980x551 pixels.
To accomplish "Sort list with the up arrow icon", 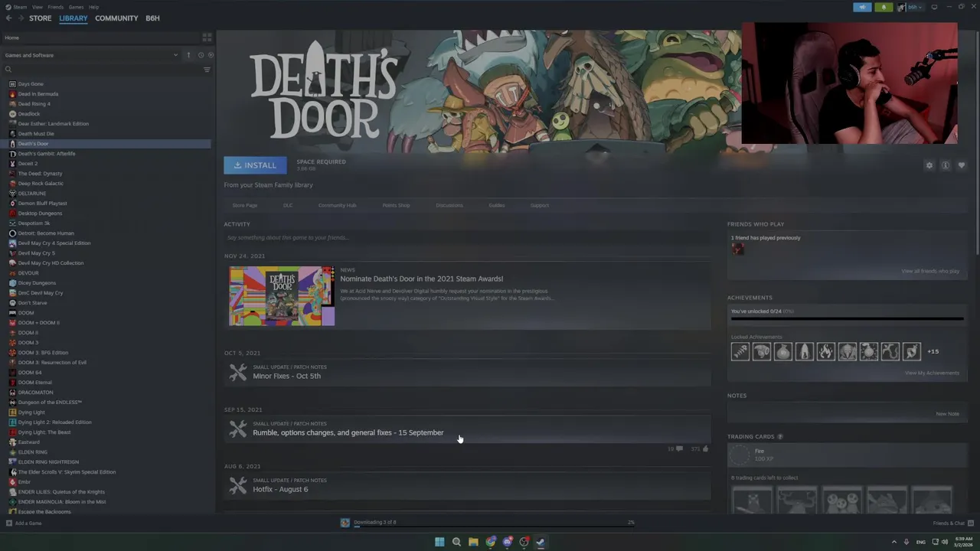I will click(188, 55).
